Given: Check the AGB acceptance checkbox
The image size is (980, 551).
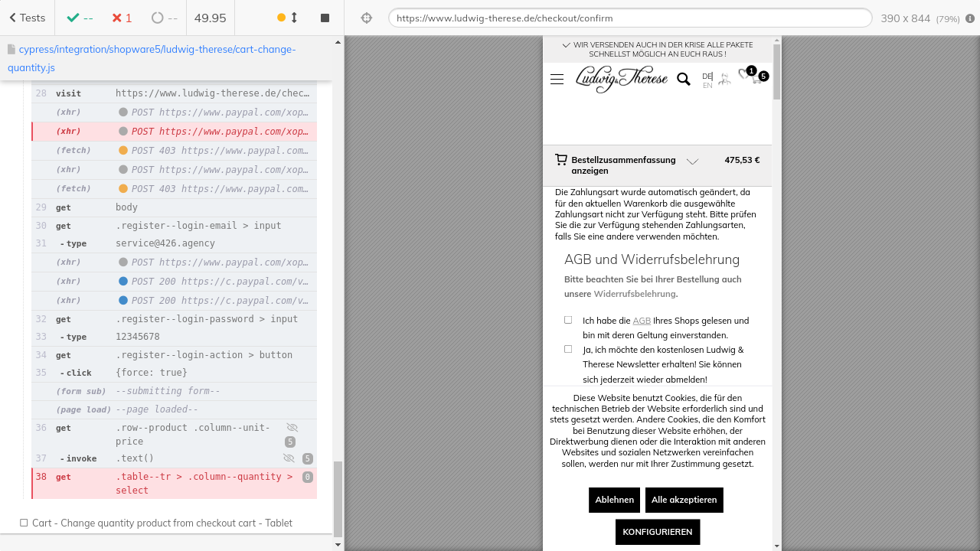Looking at the screenshot, I should click(568, 320).
